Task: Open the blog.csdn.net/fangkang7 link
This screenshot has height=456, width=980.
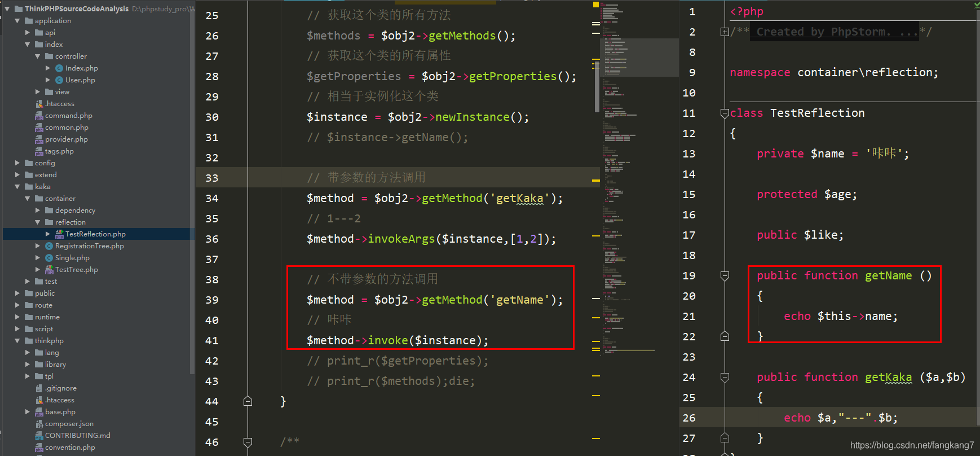Action: tap(912, 445)
